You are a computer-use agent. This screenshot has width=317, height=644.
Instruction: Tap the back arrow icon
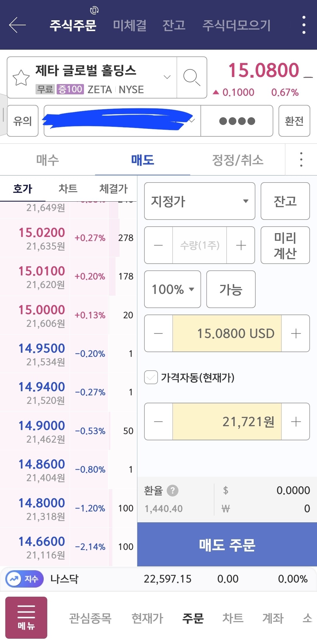coord(18,25)
